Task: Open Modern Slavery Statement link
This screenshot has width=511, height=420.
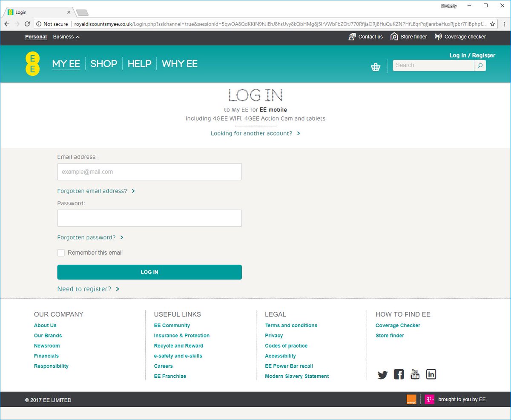Action: point(297,377)
